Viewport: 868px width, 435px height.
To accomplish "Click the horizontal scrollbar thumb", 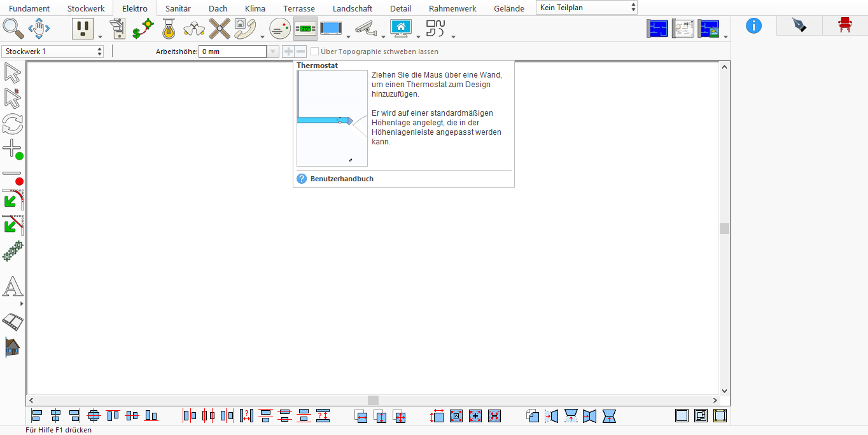I will 373,400.
